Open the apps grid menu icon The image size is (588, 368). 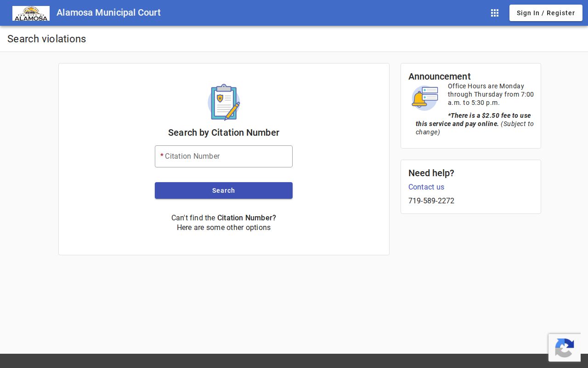coord(495,13)
